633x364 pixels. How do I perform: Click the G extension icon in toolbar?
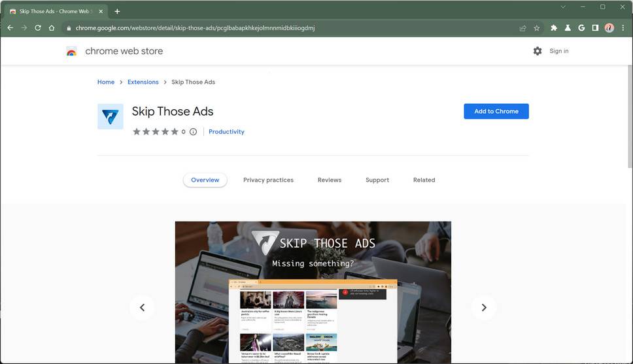581,28
